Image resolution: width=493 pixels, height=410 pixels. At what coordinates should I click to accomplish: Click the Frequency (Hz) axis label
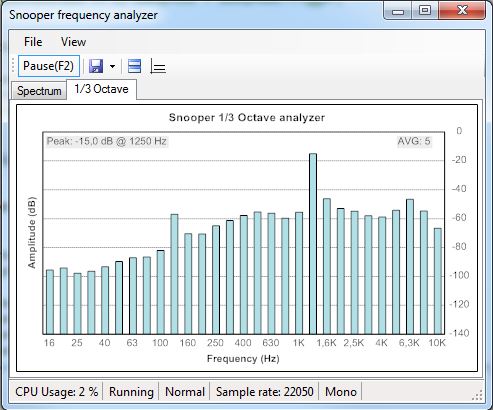243,359
